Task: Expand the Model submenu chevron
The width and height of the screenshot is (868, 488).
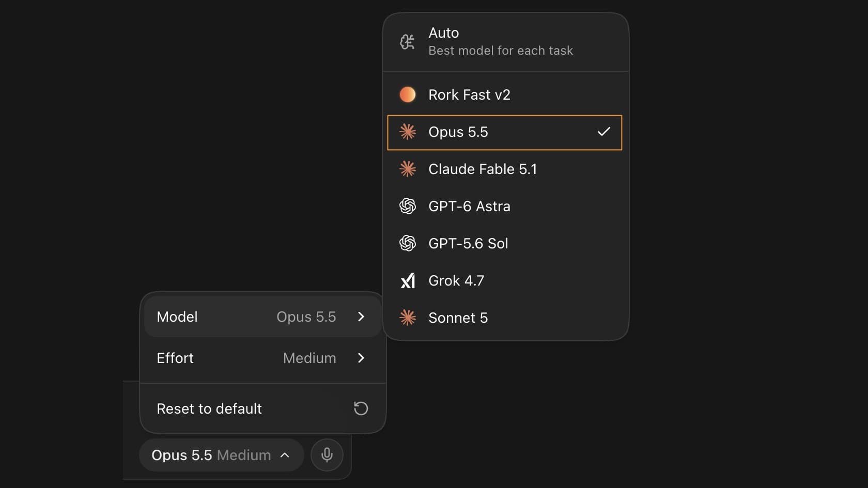Action: [361, 317]
